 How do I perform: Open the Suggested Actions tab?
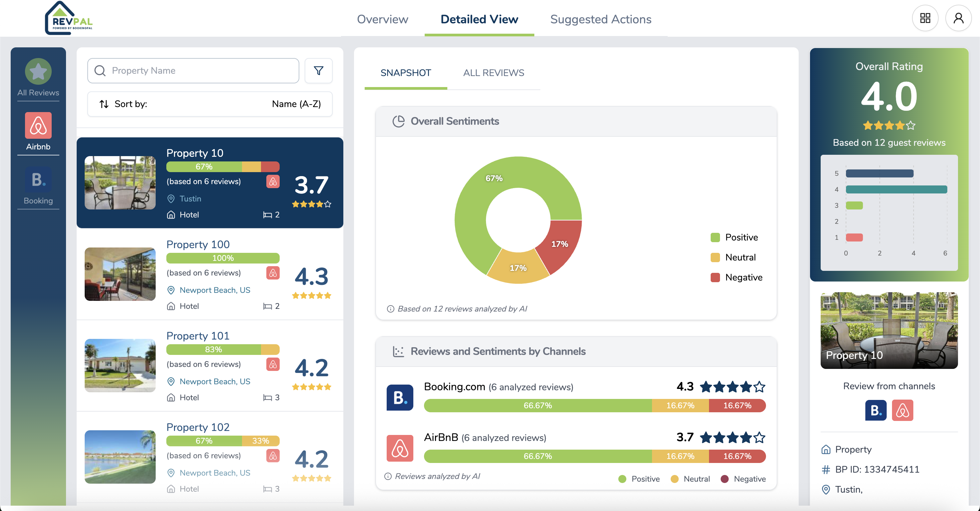pos(600,19)
